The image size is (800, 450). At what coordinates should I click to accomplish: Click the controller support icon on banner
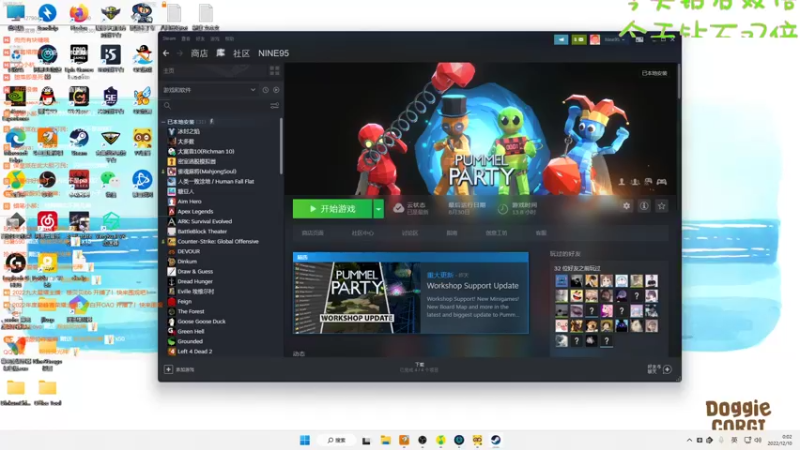(x=662, y=182)
